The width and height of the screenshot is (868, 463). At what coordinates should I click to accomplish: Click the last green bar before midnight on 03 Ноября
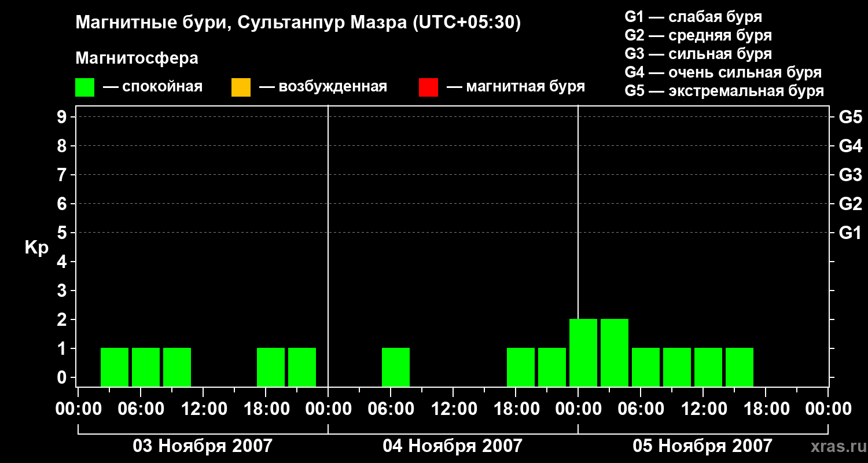302,367
